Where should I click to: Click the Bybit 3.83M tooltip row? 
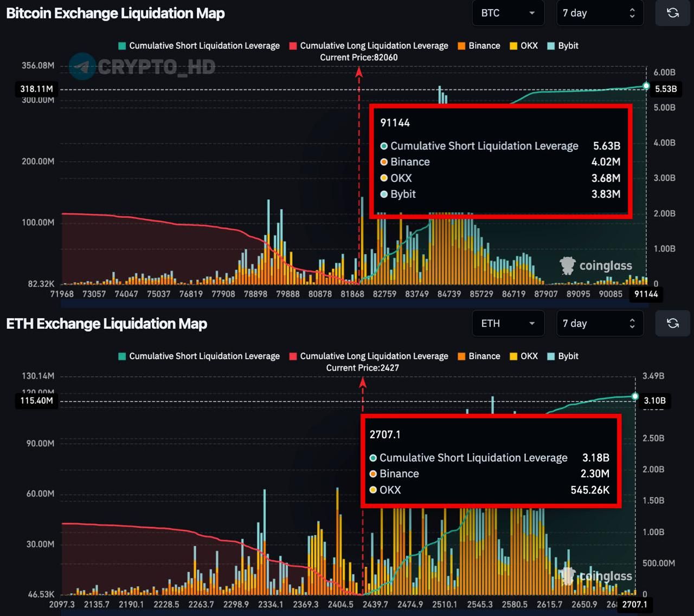[x=500, y=194]
